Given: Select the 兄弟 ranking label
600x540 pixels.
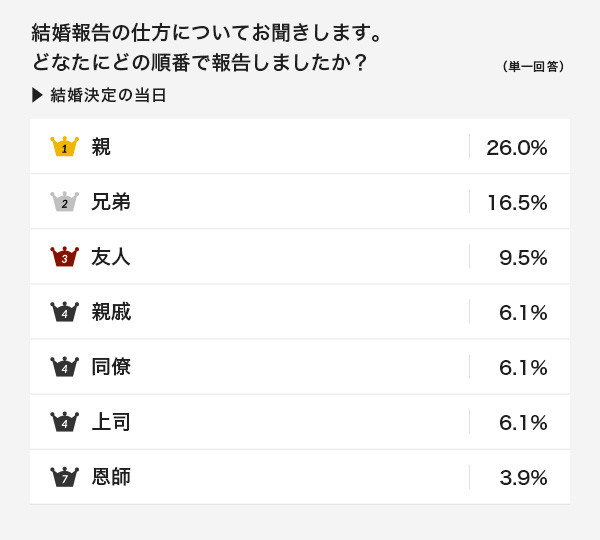Looking at the screenshot, I should [x=111, y=202].
